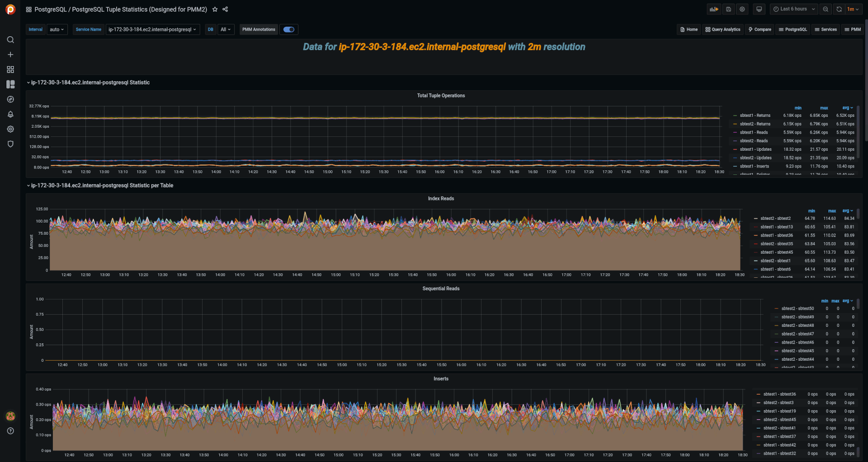This screenshot has width=868, height=462.
Task: Toggle the PMM Annotations switch
Action: click(x=289, y=29)
